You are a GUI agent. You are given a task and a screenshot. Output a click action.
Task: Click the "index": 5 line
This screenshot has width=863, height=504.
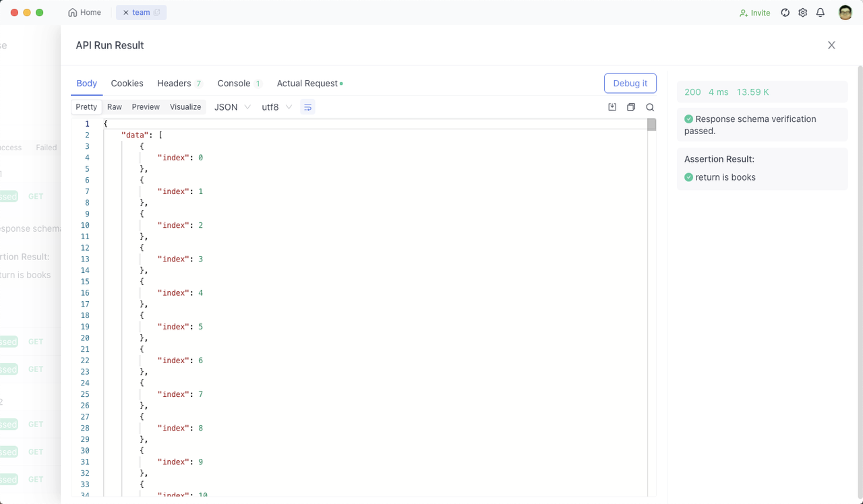point(180,327)
